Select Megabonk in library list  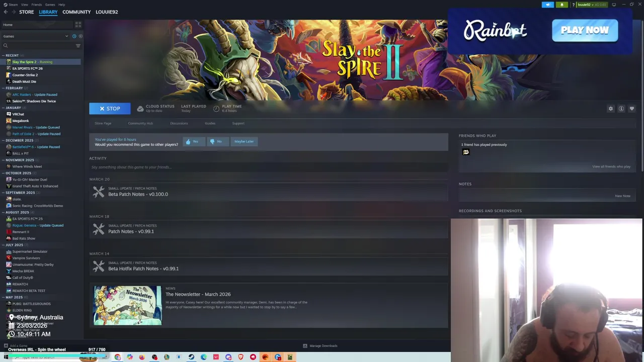point(21,121)
